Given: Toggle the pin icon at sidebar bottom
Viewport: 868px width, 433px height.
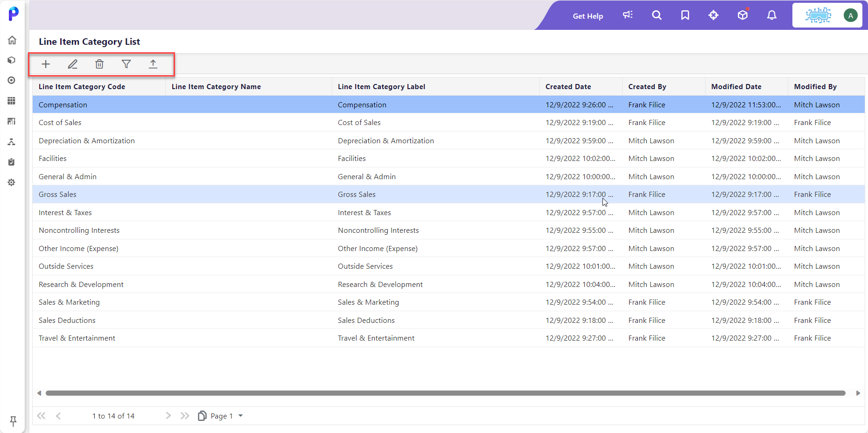Looking at the screenshot, I should tap(13, 421).
